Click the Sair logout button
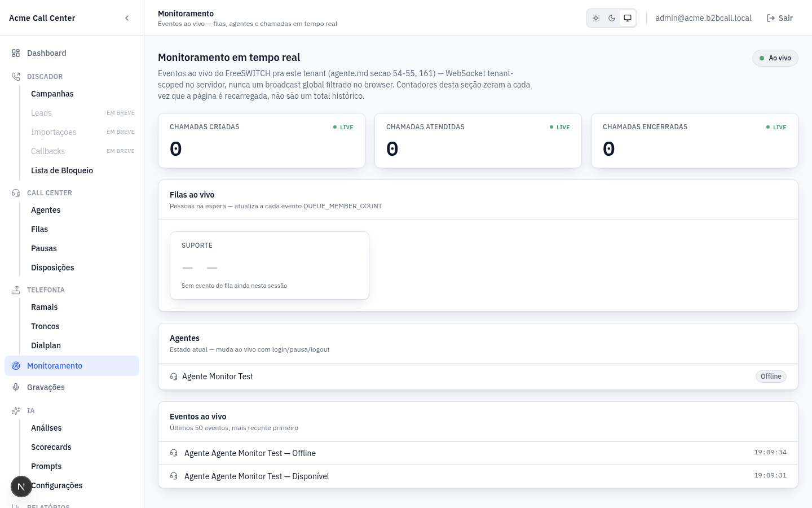 (780, 18)
